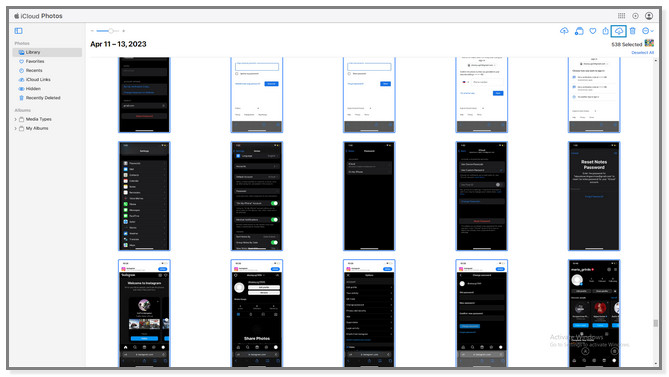Click the scrollbar down arrow

point(656,364)
